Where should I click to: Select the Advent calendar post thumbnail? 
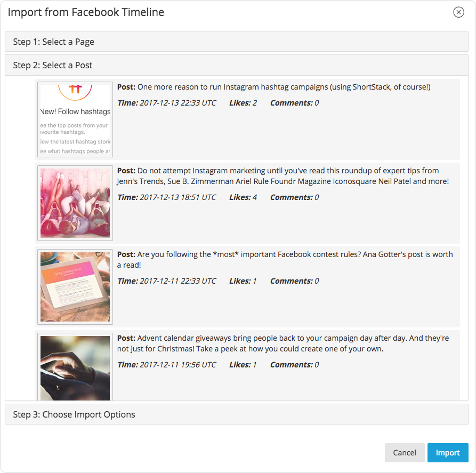pos(75,367)
